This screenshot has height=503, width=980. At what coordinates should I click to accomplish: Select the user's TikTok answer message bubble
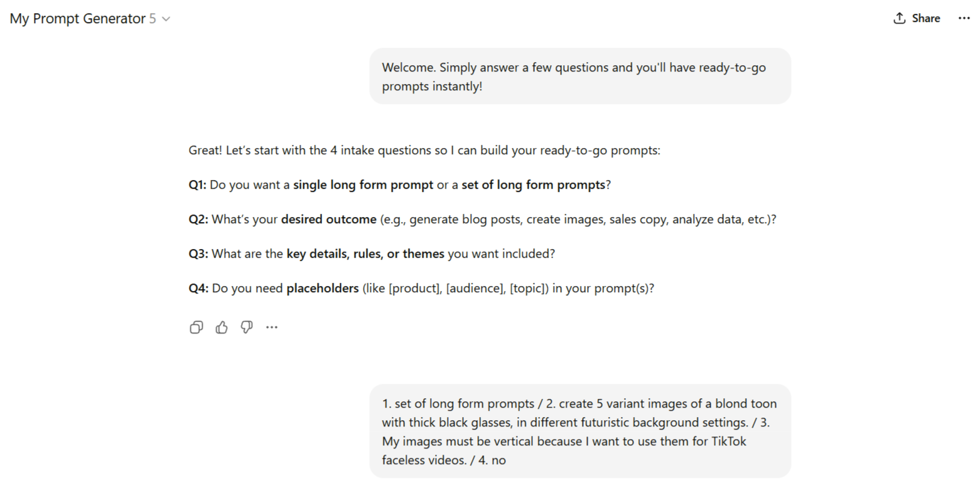pyautogui.click(x=579, y=432)
